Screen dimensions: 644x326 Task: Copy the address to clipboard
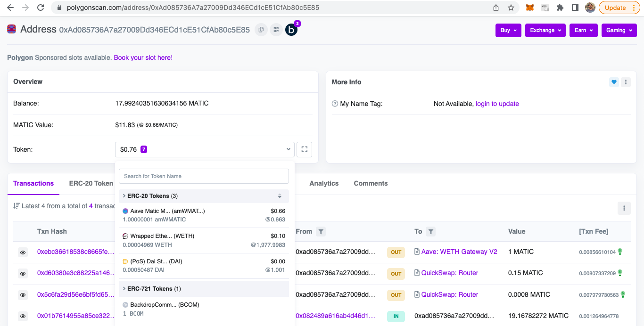[261, 30]
